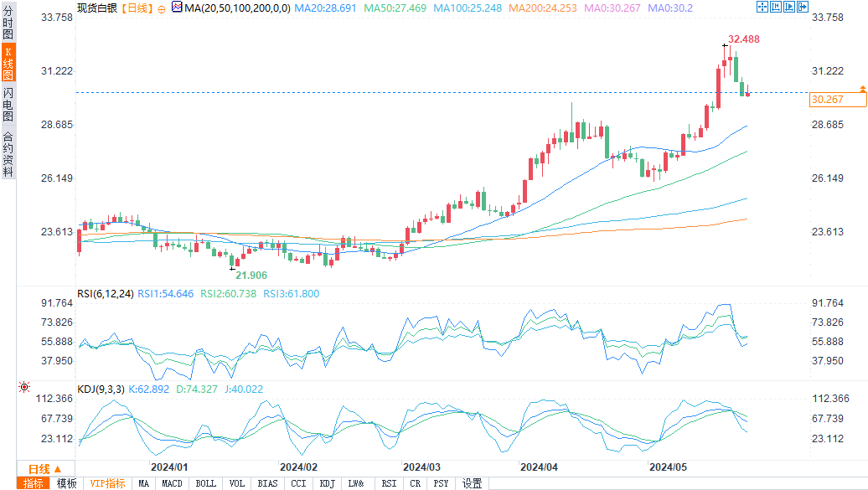Viewport: 868px width, 490px height.
Task: Open the 分时图 side tab
Action: 8,22
